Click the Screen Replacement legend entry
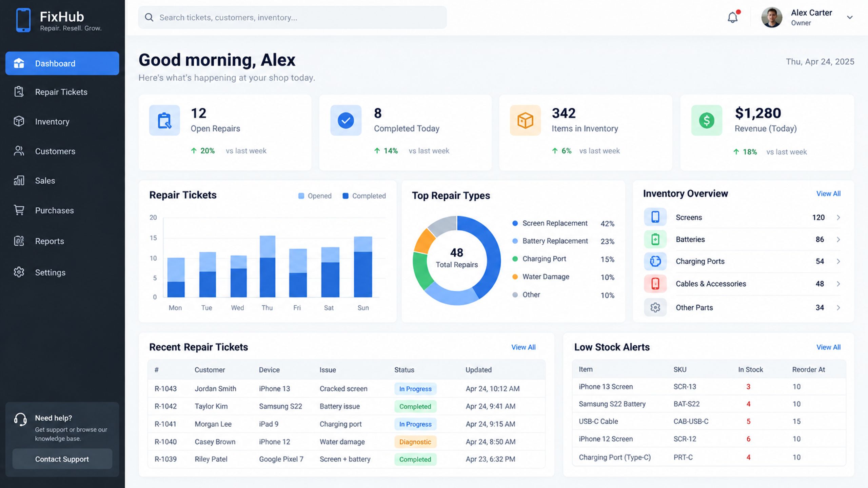Image resolution: width=868 pixels, height=488 pixels. 563,223
